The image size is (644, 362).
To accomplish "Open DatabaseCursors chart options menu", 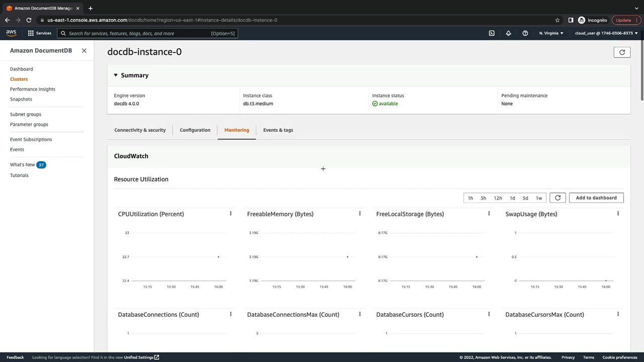I will (x=489, y=315).
